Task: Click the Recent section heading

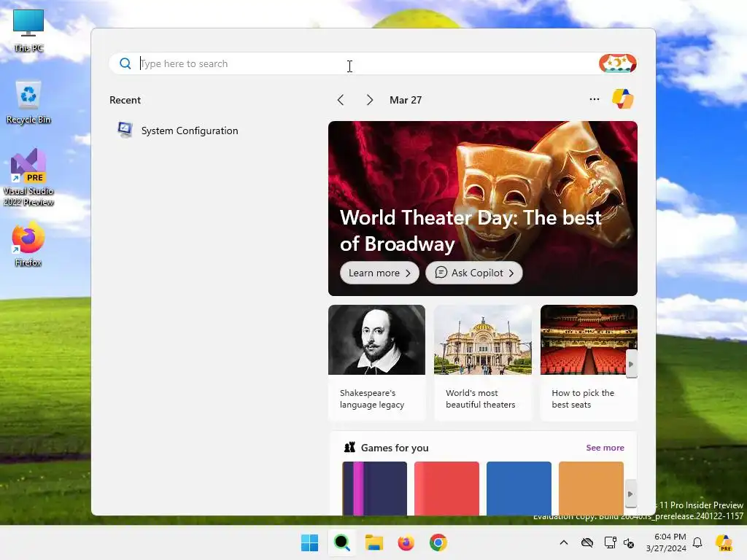Action: coord(125,100)
